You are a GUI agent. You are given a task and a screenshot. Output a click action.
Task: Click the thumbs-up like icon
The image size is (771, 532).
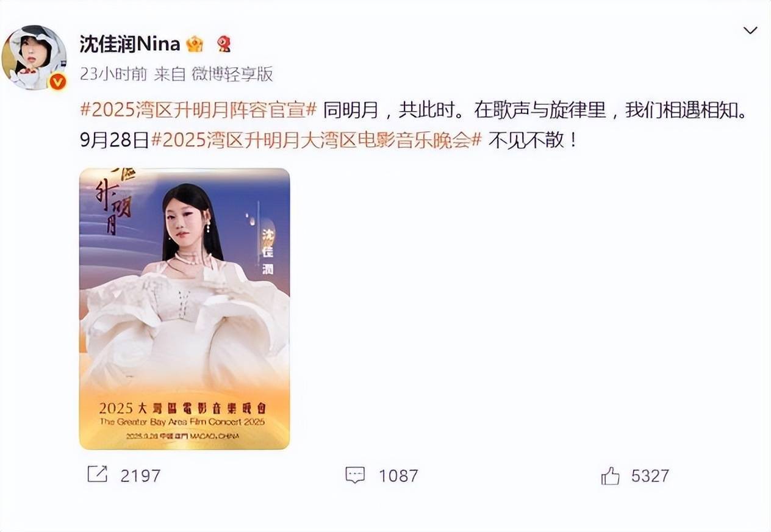point(611,475)
